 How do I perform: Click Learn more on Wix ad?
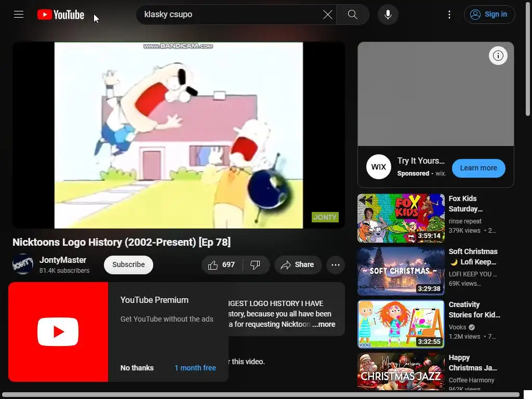pos(478,168)
